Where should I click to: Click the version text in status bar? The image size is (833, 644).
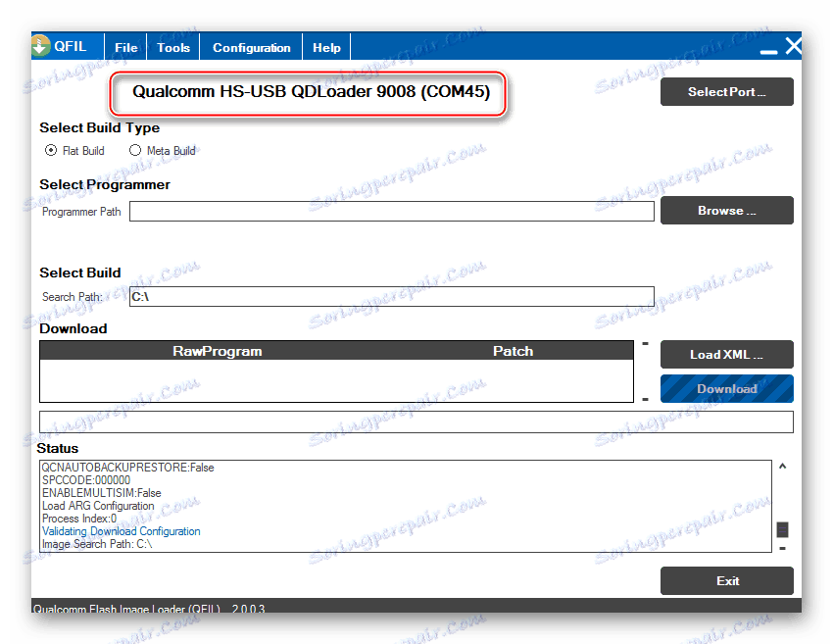(248, 609)
